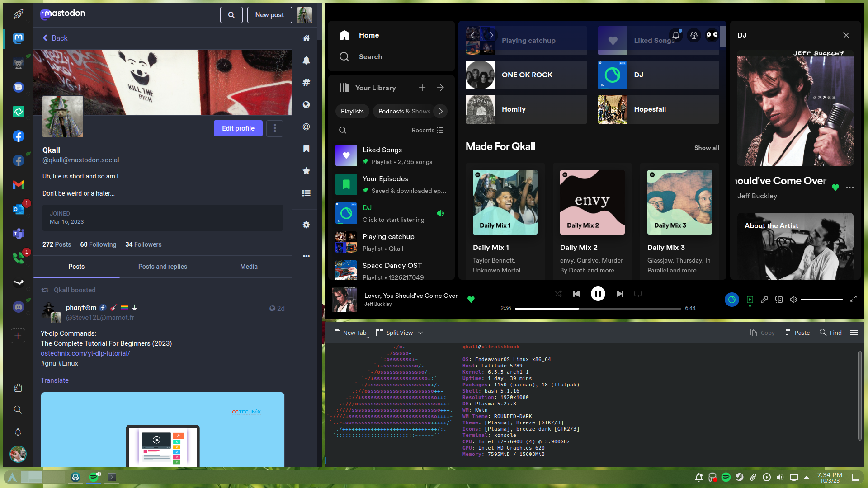Go Back in Mastodon
This screenshot has width=868, height=488.
click(x=55, y=38)
